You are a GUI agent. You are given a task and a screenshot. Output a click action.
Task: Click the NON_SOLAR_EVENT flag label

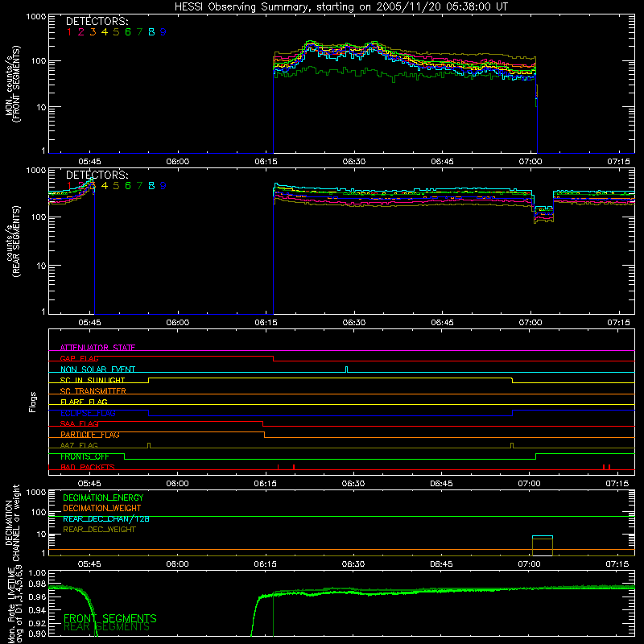coord(97,369)
